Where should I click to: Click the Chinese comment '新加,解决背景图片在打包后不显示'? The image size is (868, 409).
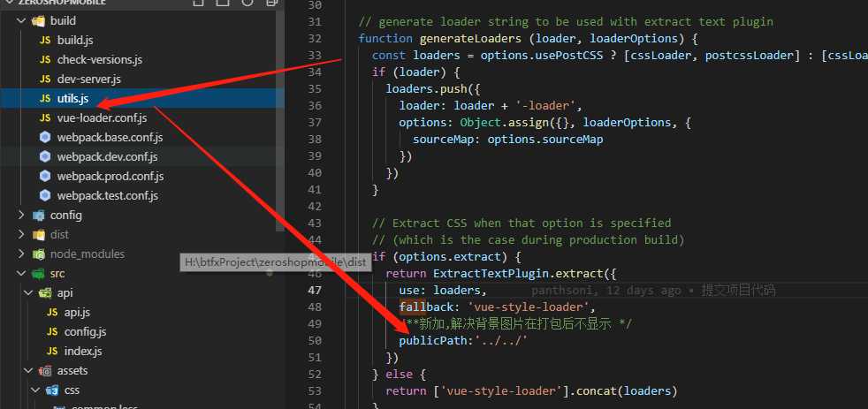(x=514, y=324)
